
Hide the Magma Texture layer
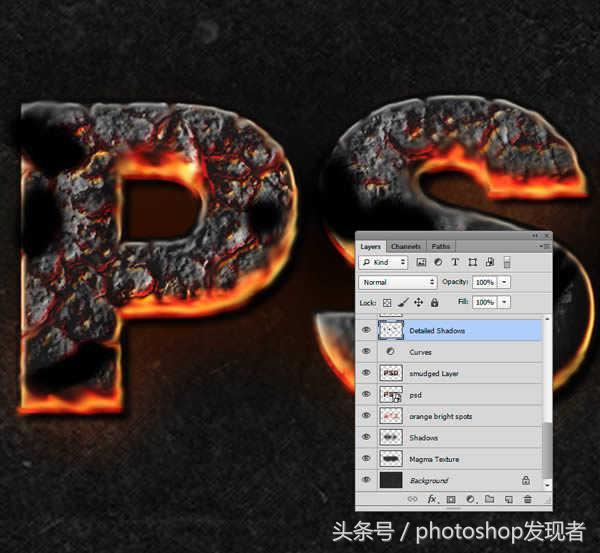click(x=366, y=458)
